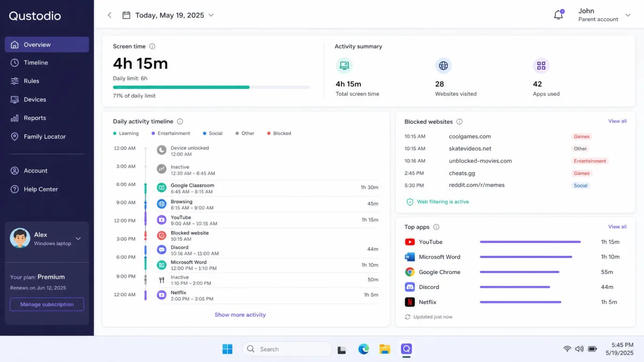Screen dimensions: 644x362
Task: View all blocked websites
Action: pos(617,121)
